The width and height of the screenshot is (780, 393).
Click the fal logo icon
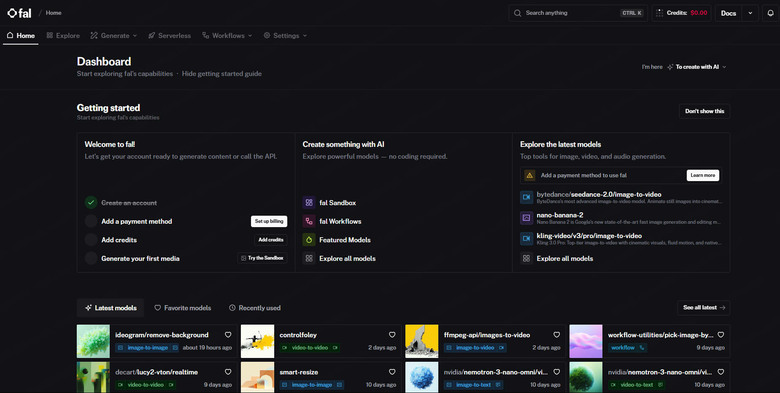click(12, 13)
